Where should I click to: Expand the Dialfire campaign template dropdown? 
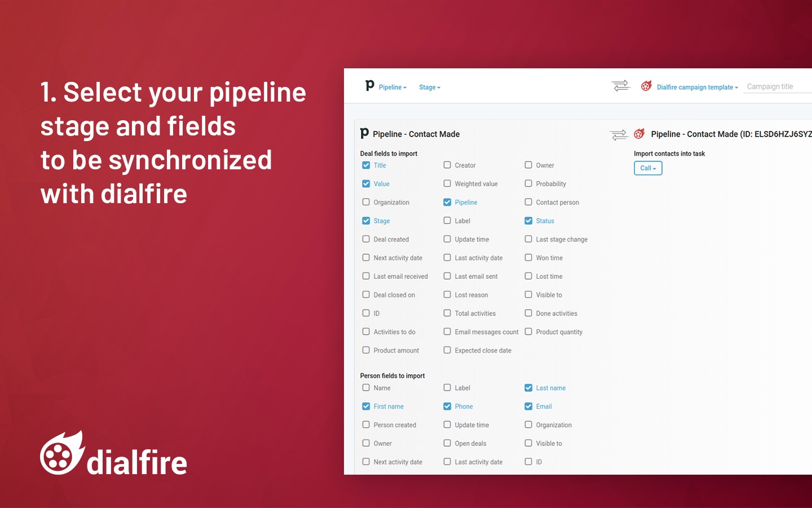tap(698, 87)
